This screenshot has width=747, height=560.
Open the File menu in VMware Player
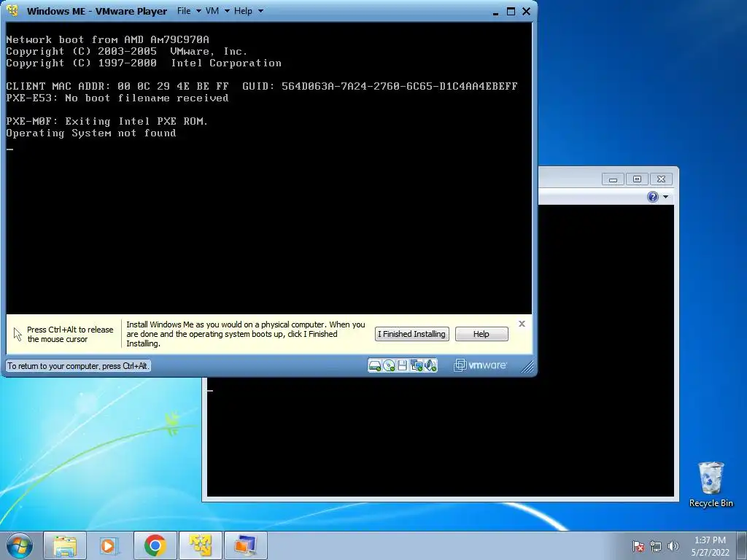[184, 11]
